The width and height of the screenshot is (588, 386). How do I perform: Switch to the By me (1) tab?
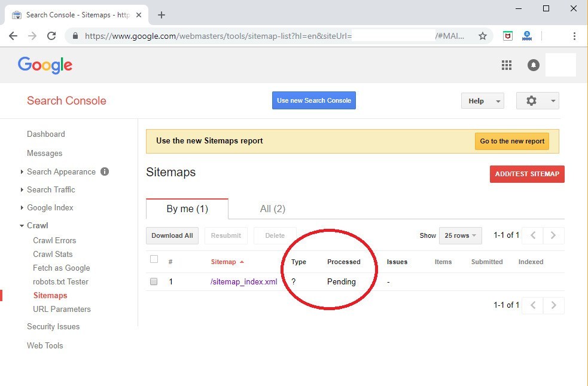(x=187, y=209)
